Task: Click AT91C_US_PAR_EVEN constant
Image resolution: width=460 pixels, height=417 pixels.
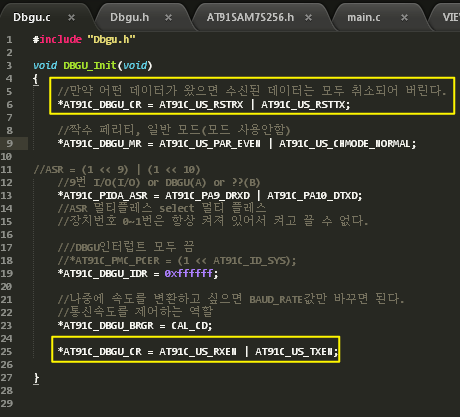Action: (210, 144)
